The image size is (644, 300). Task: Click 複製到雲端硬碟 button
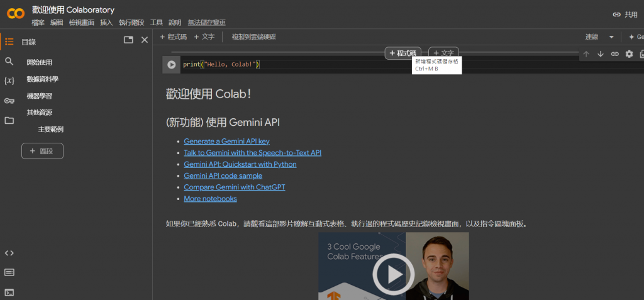254,37
